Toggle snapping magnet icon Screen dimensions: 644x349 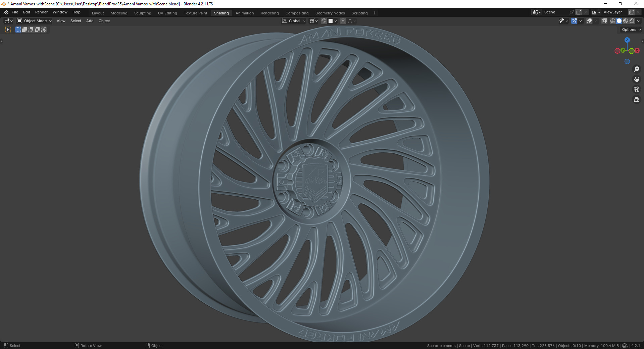click(324, 21)
